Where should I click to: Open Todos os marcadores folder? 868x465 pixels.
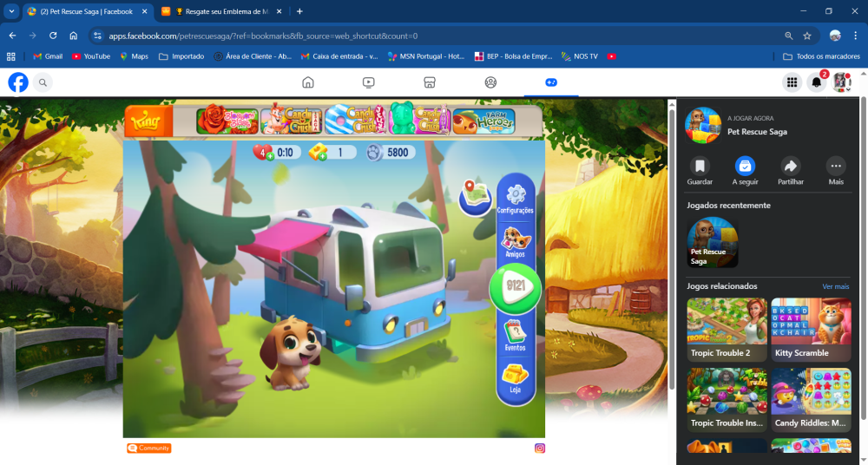[x=821, y=56]
